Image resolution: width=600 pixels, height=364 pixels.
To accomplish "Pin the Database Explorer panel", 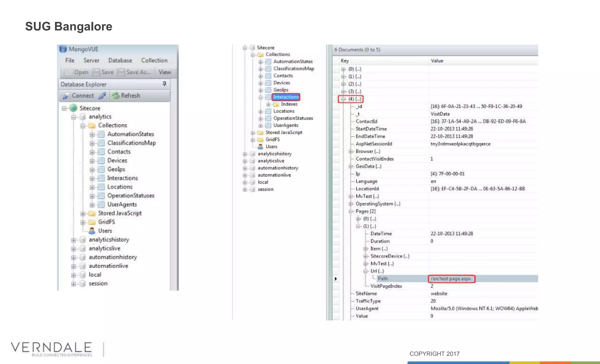I will [x=164, y=84].
